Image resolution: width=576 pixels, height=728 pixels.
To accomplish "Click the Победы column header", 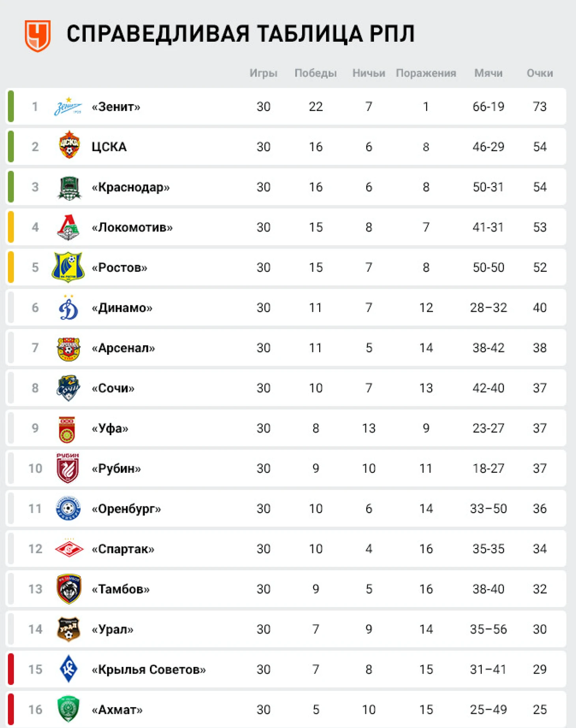I will [316, 73].
